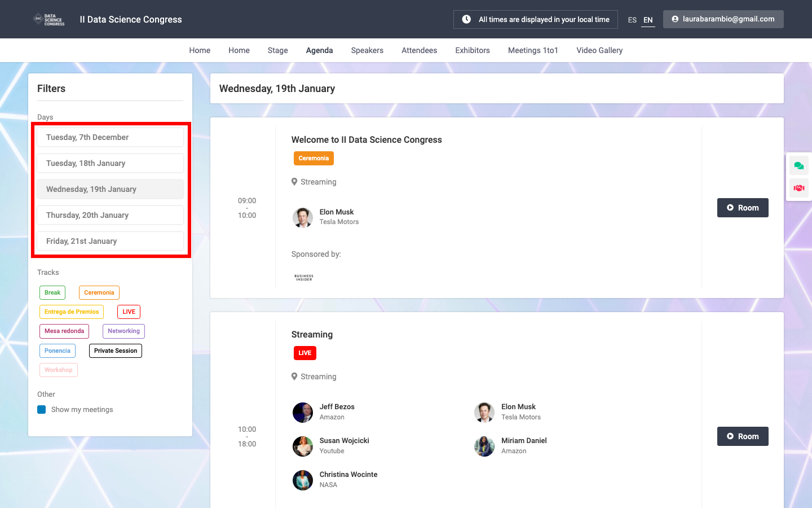Switch language to ES
This screenshot has height=508, width=812.
point(632,20)
